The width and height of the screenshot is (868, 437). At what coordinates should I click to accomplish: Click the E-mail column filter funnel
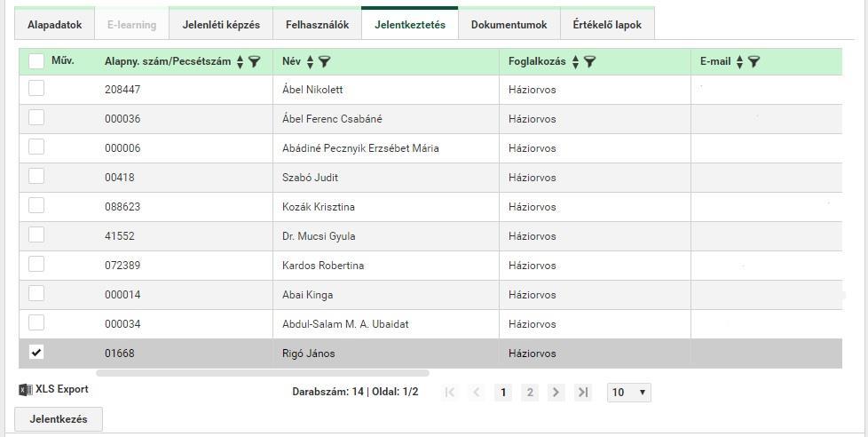754,61
